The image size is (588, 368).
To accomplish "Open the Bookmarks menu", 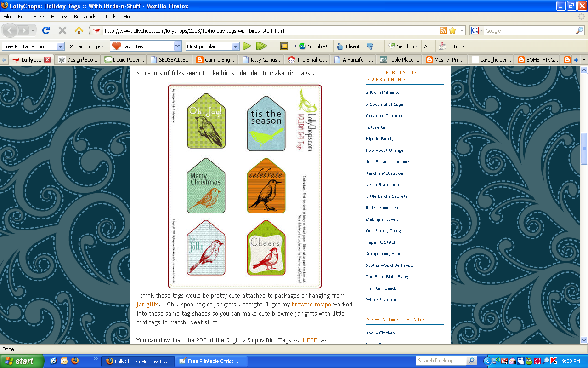I will click(86, 17).
